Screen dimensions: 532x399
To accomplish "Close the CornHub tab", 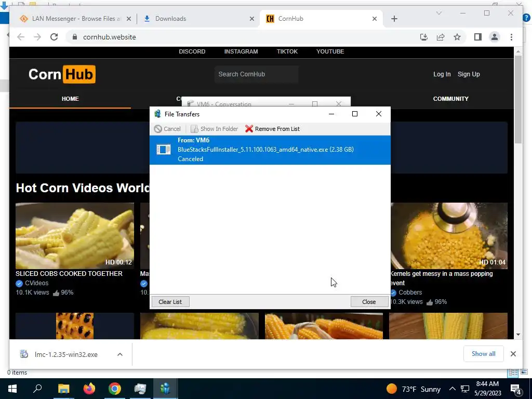I will (x=375, y=19).
